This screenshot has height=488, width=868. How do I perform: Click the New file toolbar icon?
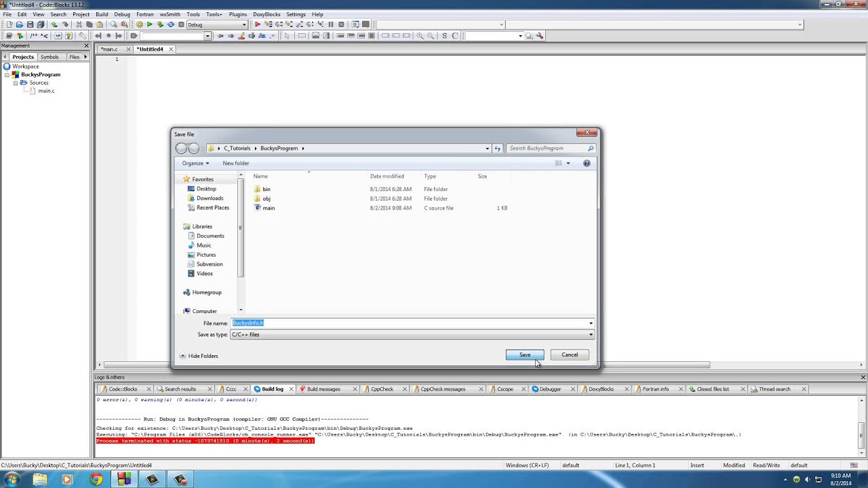tap(9, 24)
